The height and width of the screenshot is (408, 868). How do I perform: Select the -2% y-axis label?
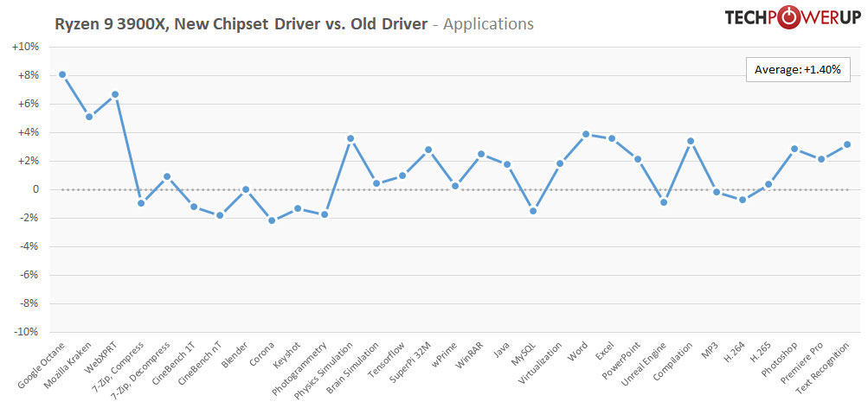[x=29, y=218]
